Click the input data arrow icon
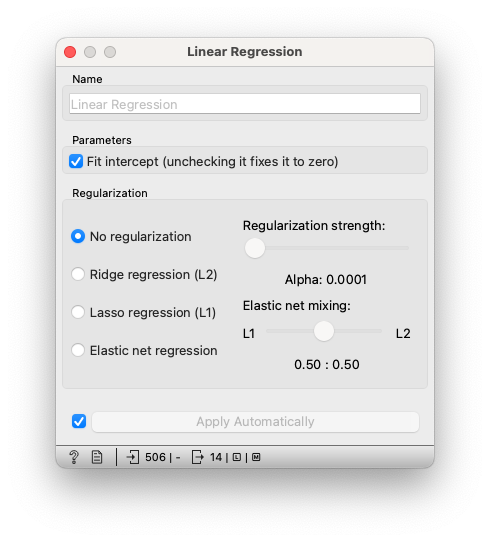This screenshot has height=542, width=490. click(x=133, y=457)
